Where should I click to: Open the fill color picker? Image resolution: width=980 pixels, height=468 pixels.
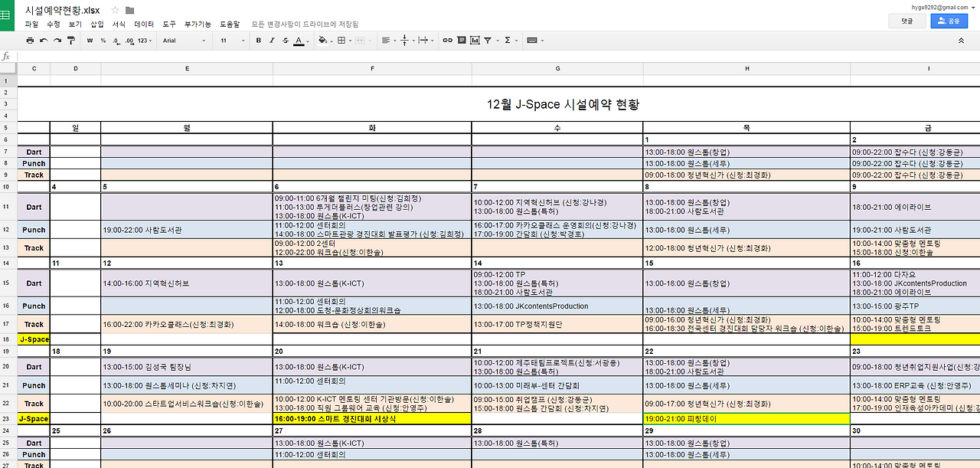(325, 40)
